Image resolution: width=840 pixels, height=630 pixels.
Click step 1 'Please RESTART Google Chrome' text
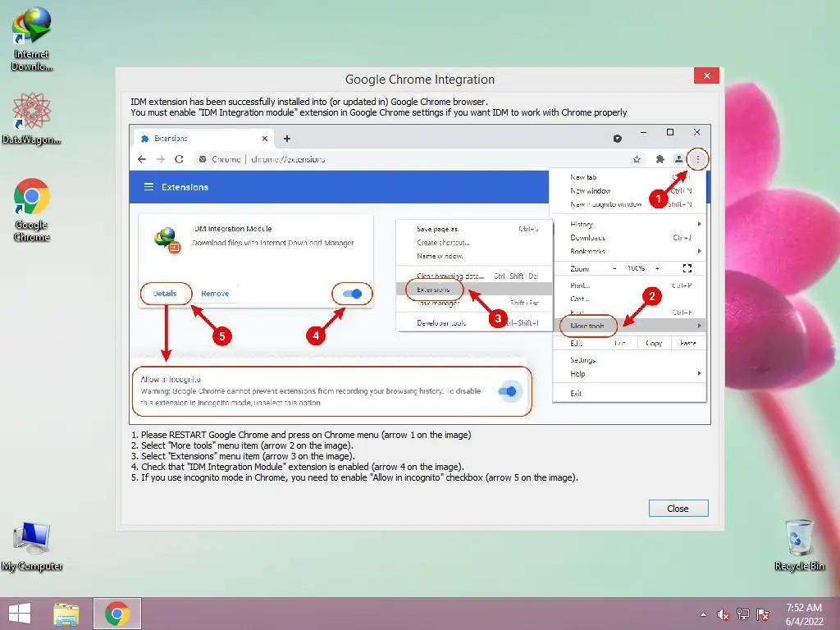pos(301,435)
